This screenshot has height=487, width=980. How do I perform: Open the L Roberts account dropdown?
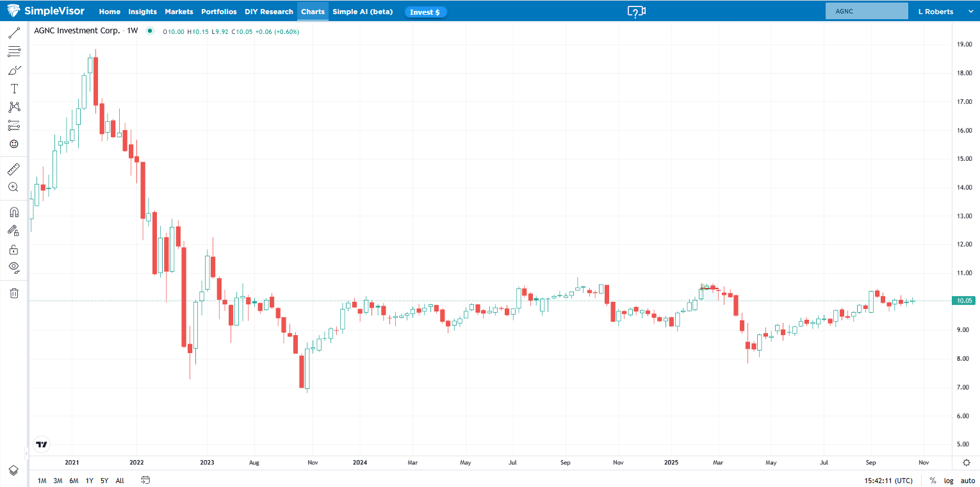pyautogui.click(x=940, y=12)
